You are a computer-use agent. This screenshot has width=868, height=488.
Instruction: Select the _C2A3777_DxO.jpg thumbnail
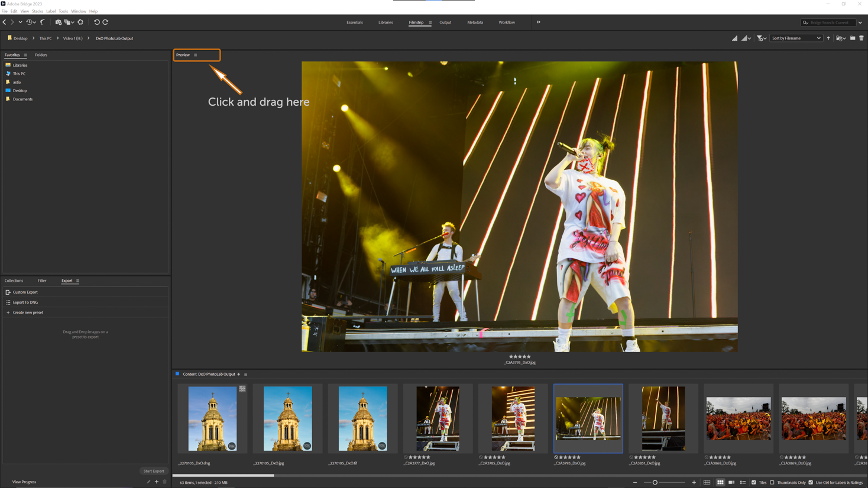438,418
